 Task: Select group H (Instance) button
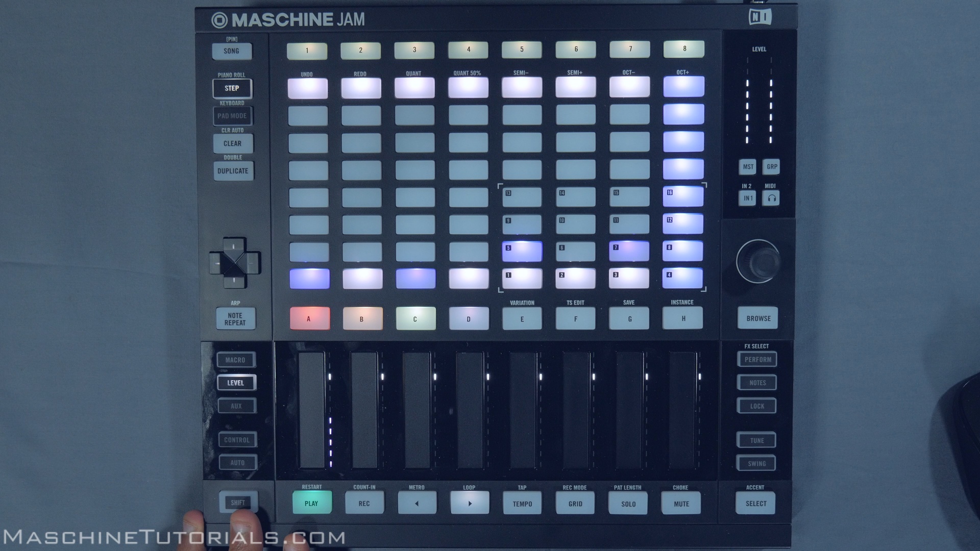[683, 318]
